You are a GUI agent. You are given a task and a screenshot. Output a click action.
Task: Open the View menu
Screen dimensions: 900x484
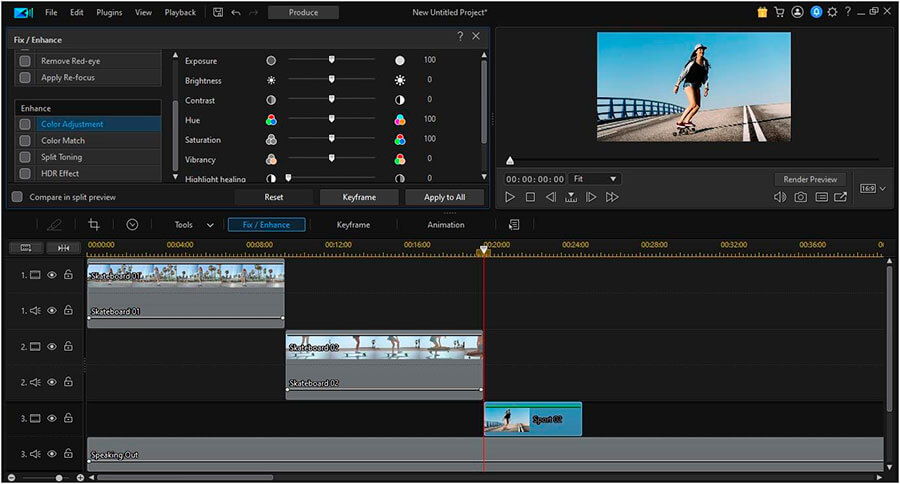[143, 12]
